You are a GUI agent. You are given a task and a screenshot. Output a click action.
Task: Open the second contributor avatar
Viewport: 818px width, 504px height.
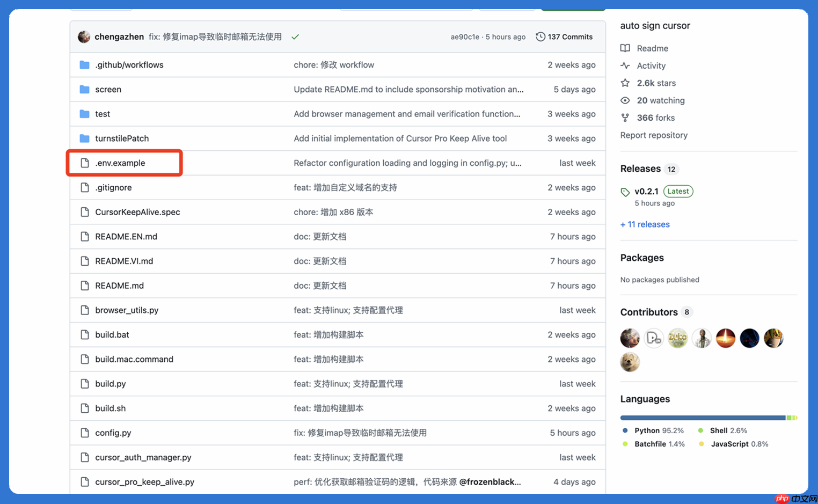coord(654,338)
